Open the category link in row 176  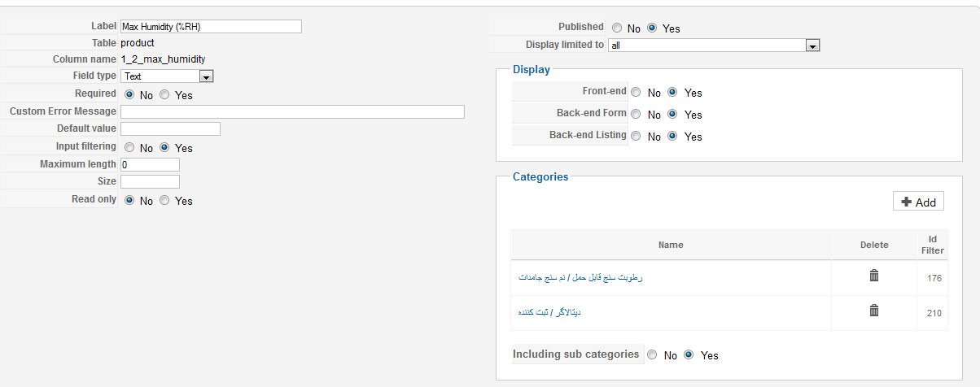[580, 278]
